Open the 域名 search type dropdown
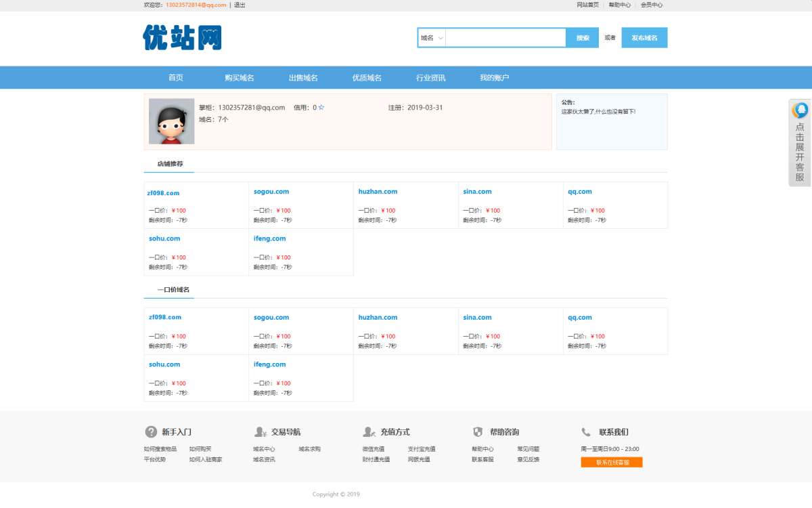812x508 pixels. tap(432, 38)
